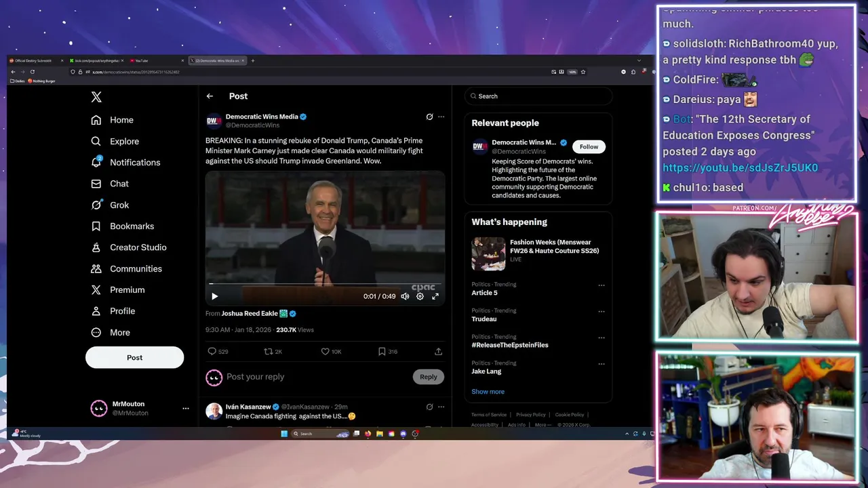Viewport: 868px width, 488px height.
Task: Open Bookmarks in the sidebar
Action: [122, 226]
